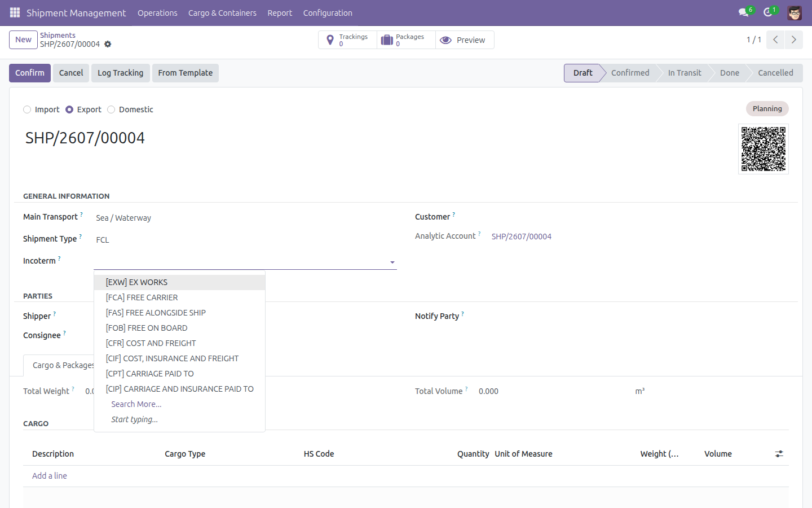This screenshot has width=812, height=508.
Task: Click the Preview eye icon
Action: [x=445, y=40]
